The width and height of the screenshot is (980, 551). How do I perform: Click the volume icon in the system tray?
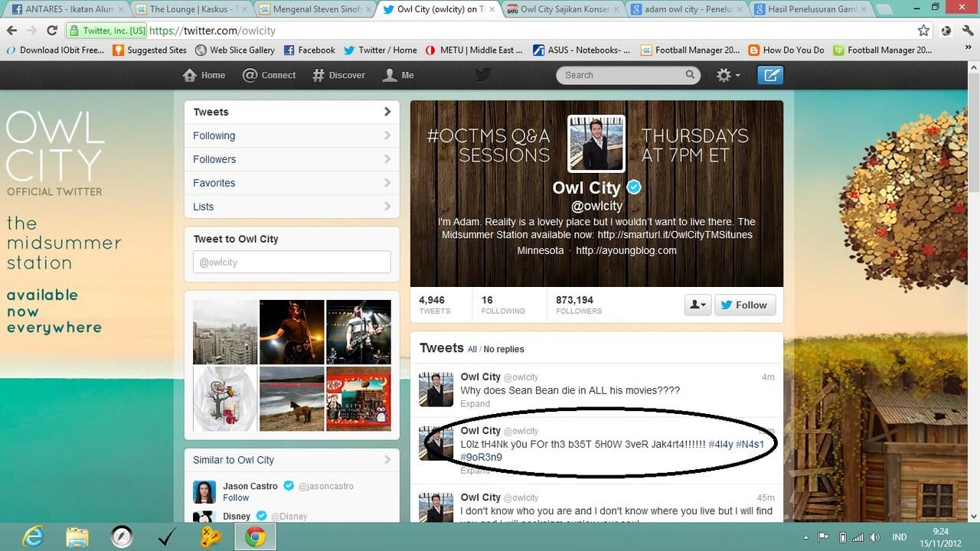click(875, 537)
